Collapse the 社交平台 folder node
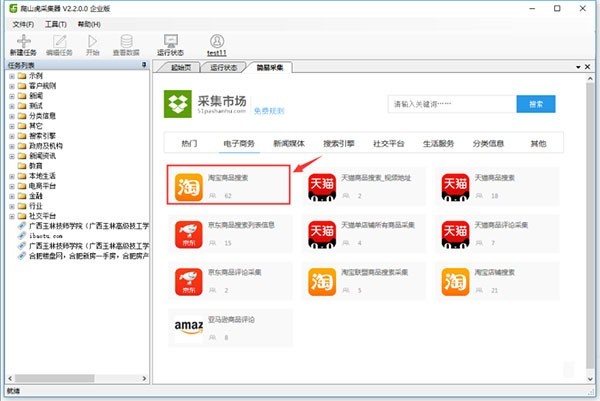Screen dimensions: 600x401 pos(12,216)
